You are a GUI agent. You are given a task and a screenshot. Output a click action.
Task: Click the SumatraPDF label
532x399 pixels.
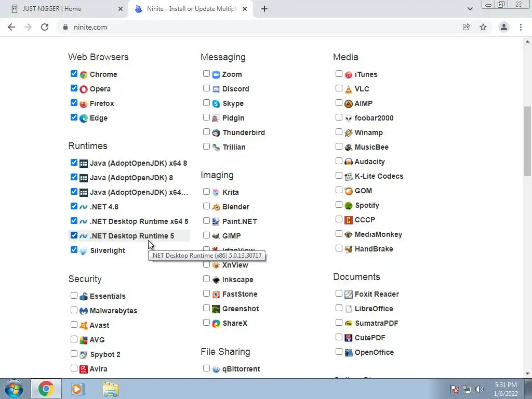click(377, 323)
